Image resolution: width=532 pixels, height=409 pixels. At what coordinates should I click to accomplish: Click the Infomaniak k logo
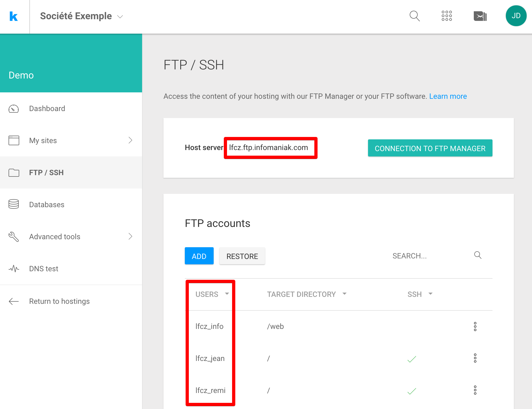coord(13,16)
